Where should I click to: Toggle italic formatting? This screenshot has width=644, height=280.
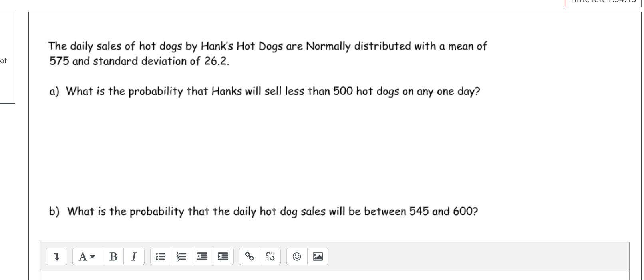pyautogui.click(x=134, y=256)
